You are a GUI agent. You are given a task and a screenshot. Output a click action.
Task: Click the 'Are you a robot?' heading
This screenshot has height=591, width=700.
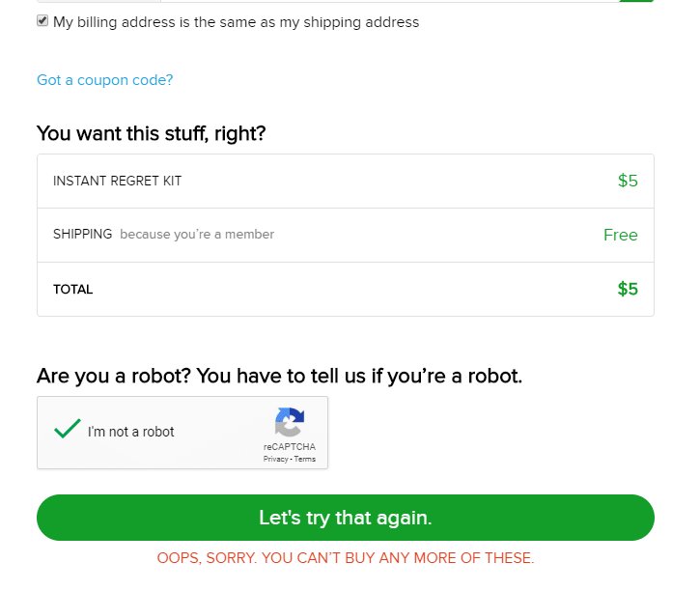[279, 376]
